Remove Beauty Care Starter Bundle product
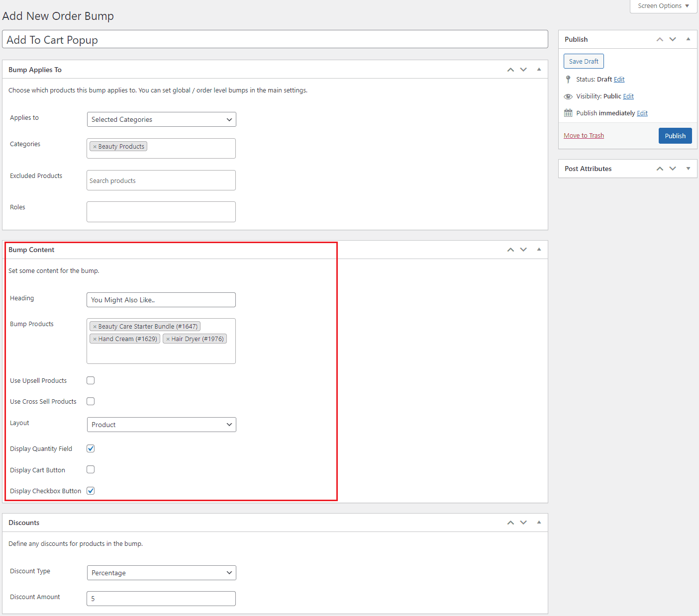The height and width of the screenshot is (616, 699). (95, 326)
